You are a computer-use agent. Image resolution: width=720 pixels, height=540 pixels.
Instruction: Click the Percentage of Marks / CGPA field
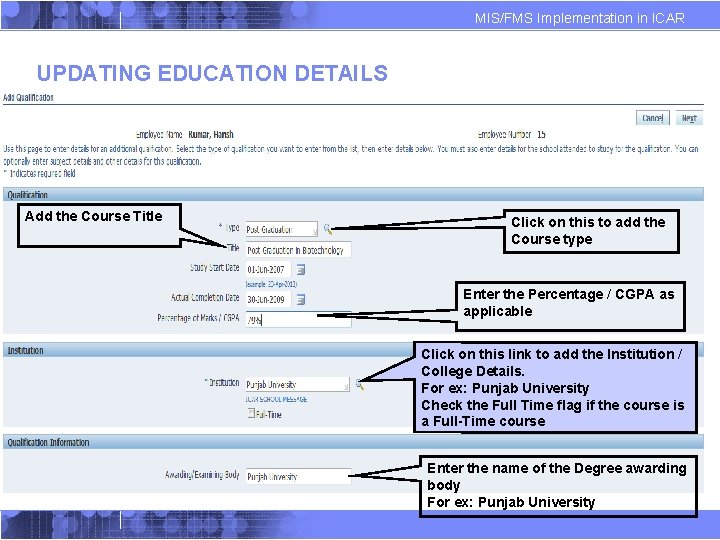tap(298, 320)
